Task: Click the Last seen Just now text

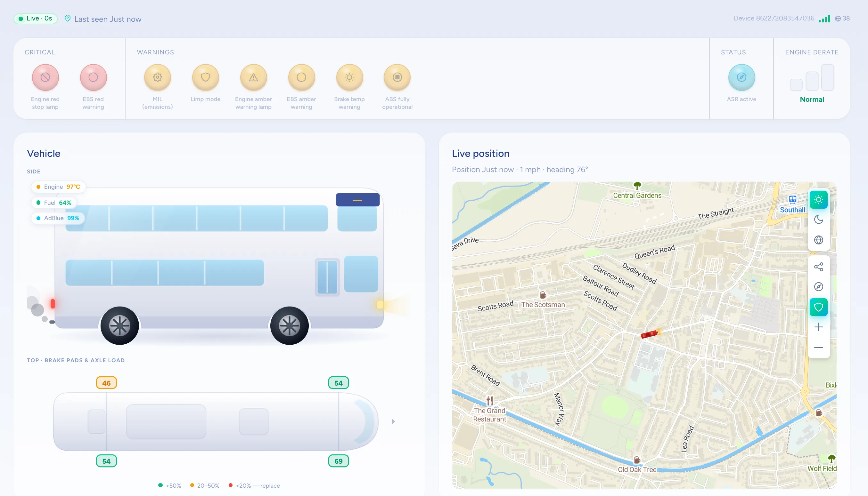Action: [108, 19]
